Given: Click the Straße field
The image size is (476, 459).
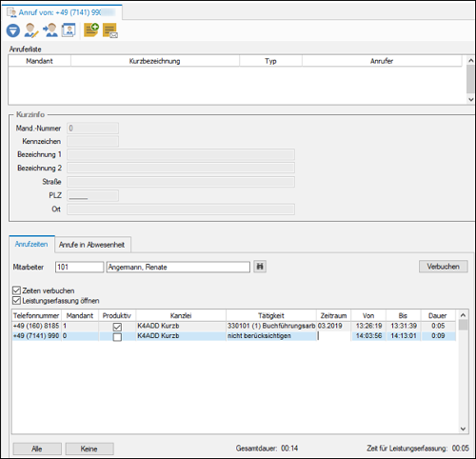Looking at the screenshot, I should [x=181, y=182].
